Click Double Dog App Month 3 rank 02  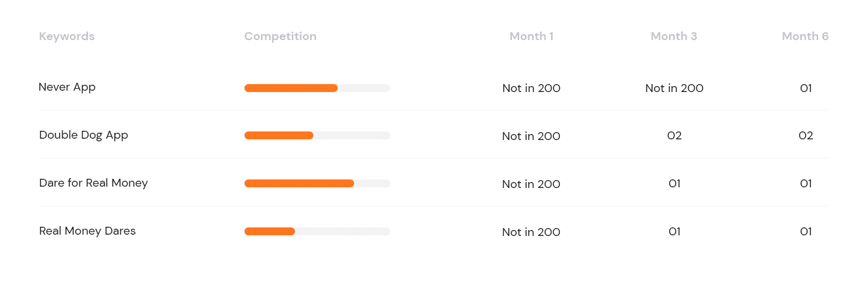674,136
